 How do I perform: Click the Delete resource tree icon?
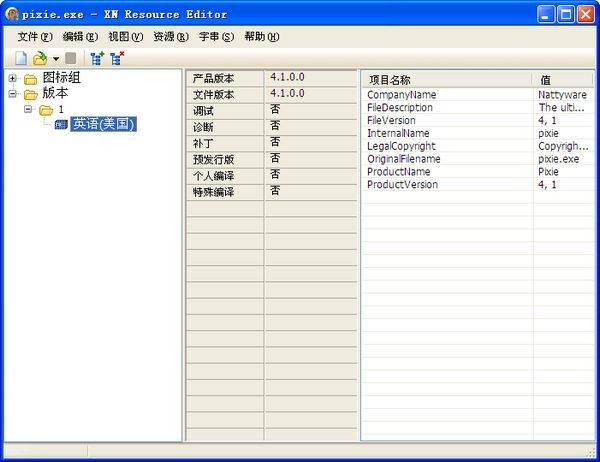pyautogui.click(x=117, y=59)
